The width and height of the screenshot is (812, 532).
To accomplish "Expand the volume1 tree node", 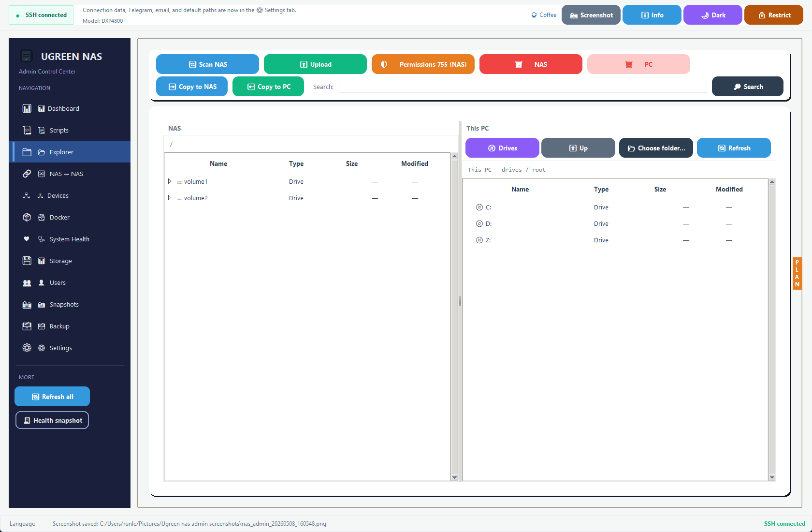I will pos(170,181).
